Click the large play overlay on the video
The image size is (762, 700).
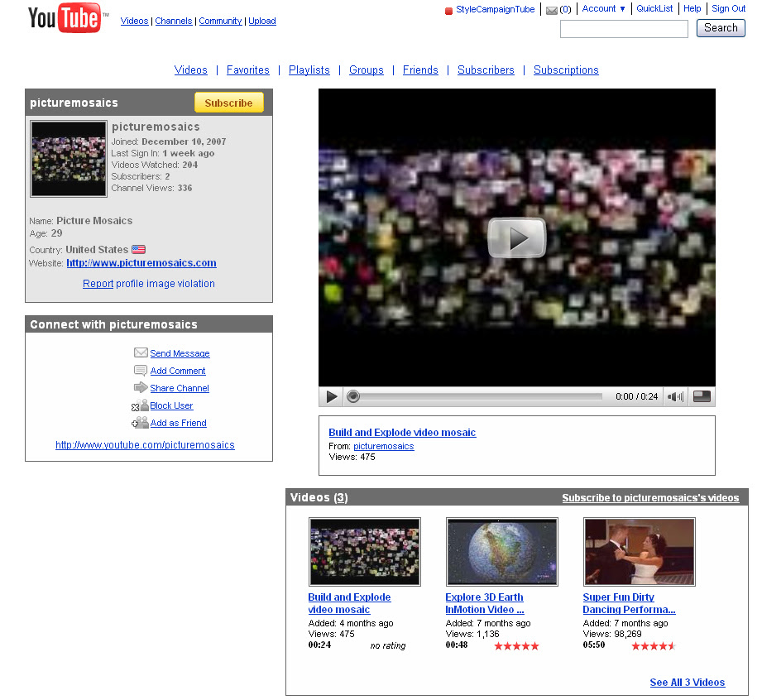pyautogui.click(x=516, y=237)
